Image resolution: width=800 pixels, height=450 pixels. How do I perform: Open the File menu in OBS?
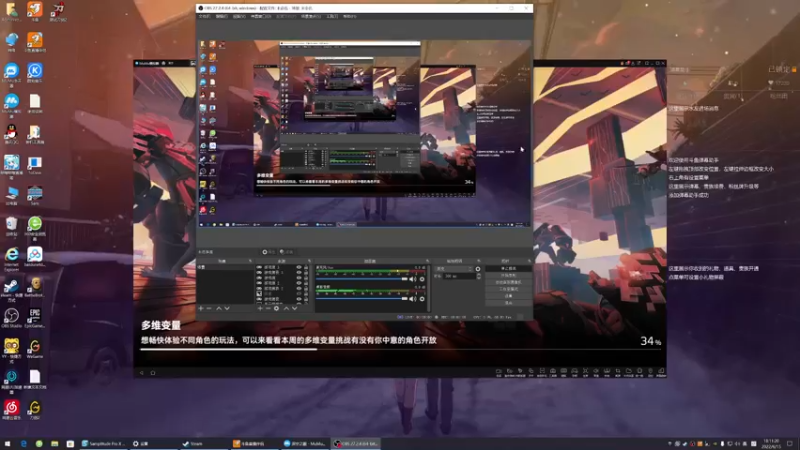point(205,16)
